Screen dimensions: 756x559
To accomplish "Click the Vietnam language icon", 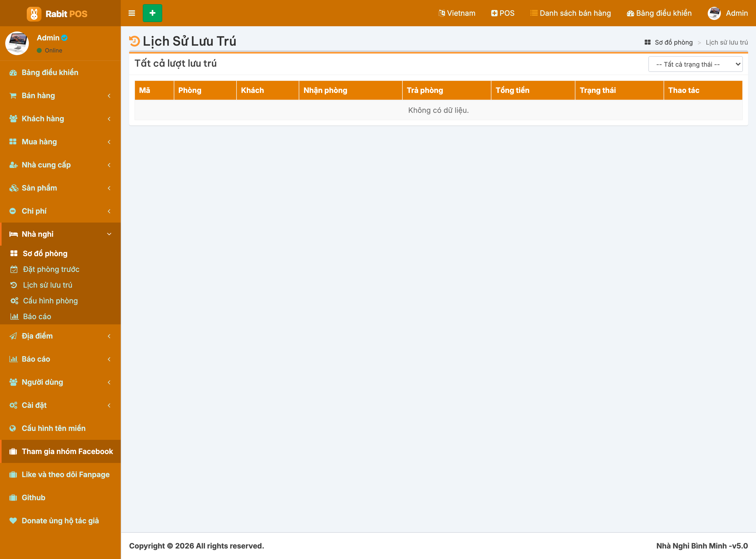I will [x=442, y=13].
